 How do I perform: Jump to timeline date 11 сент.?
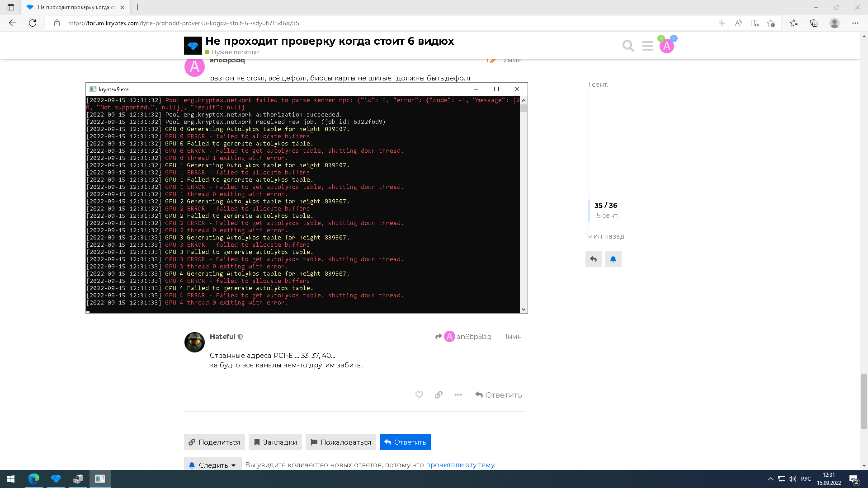596,84
